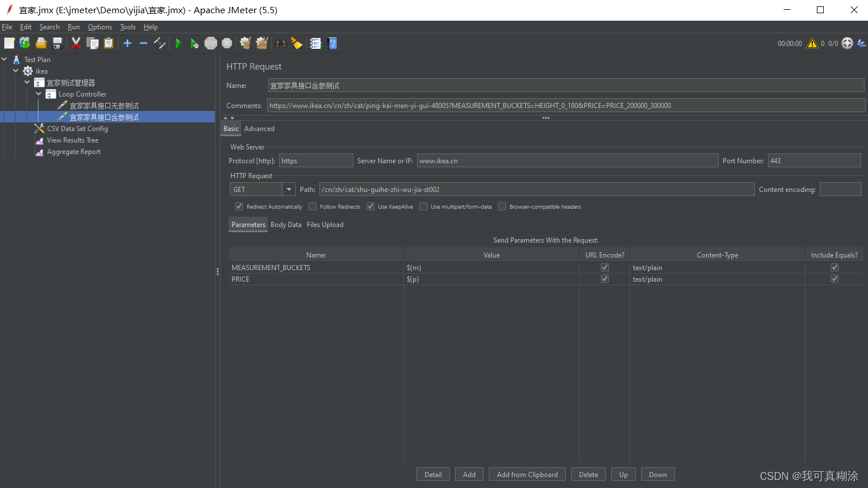Click the Stop test icon

pyautogui.click(x=211, y=43)
